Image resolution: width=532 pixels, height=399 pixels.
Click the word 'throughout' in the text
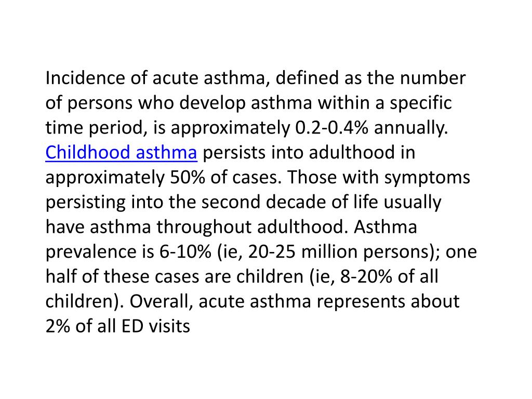point(204,227)
